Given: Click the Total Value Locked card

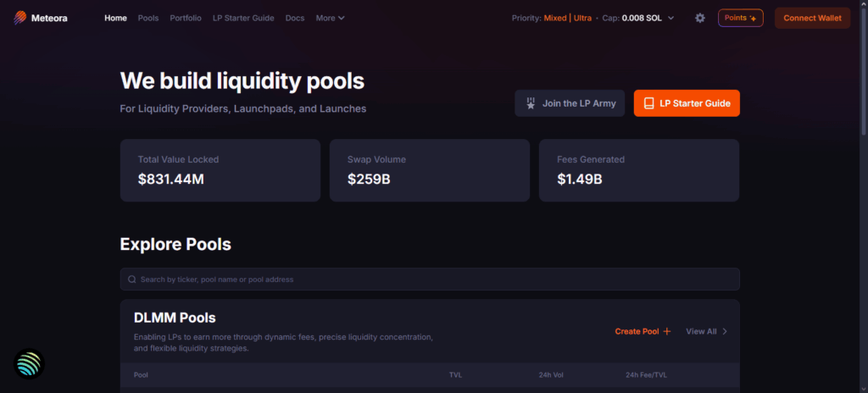Looking at the screenshot, I should coord(220,170).
